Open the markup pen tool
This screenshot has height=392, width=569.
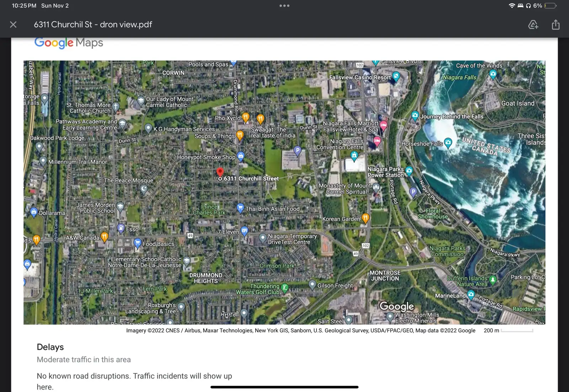coord(533,25)
